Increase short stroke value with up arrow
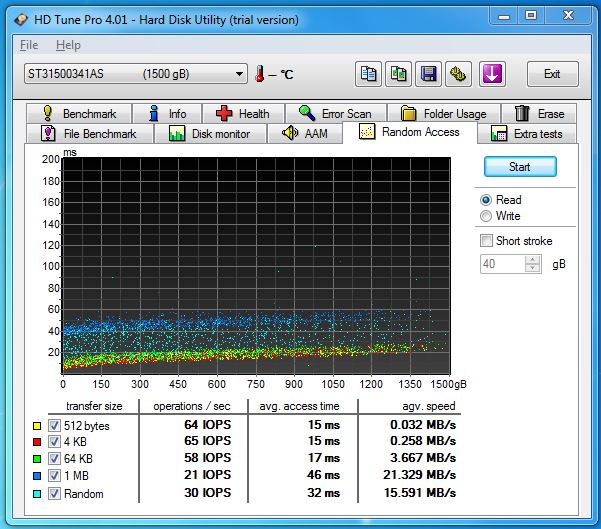Viewport: 601px width, 529px height. (x=532, y=260)
